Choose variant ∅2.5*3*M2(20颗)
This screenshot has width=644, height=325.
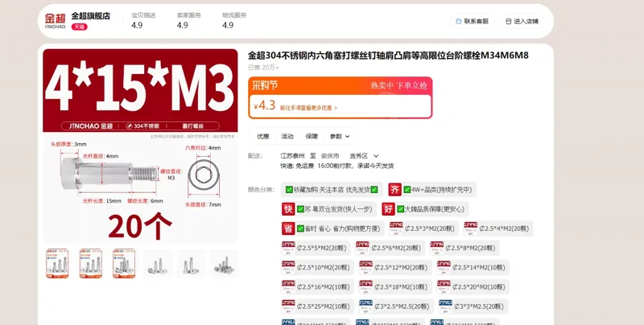[x=424, y=228]
